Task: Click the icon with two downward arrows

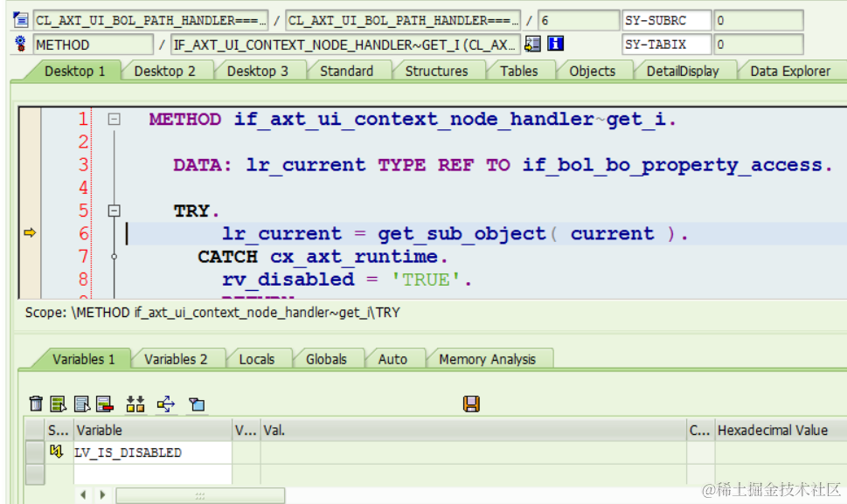Action: tap(135, 404)
